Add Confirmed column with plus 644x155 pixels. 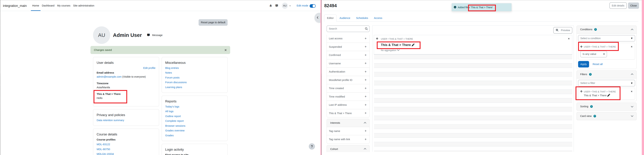tap(365, 55)
